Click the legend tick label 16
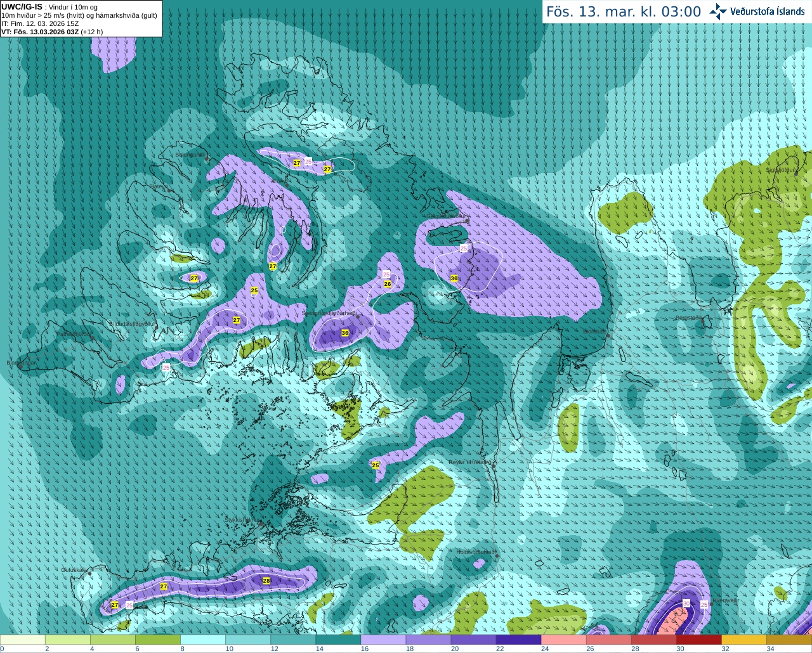812x653 pixels. point(364,649)
